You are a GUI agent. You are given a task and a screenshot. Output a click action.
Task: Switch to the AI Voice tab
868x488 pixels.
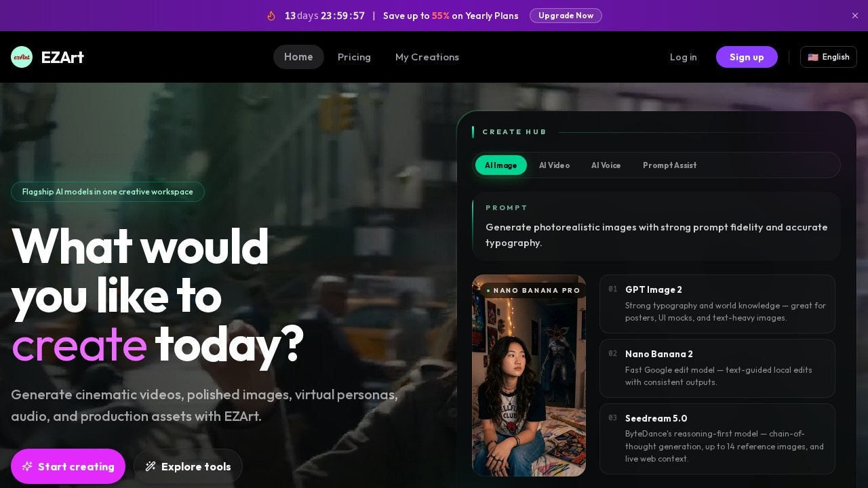coord(606,165)
